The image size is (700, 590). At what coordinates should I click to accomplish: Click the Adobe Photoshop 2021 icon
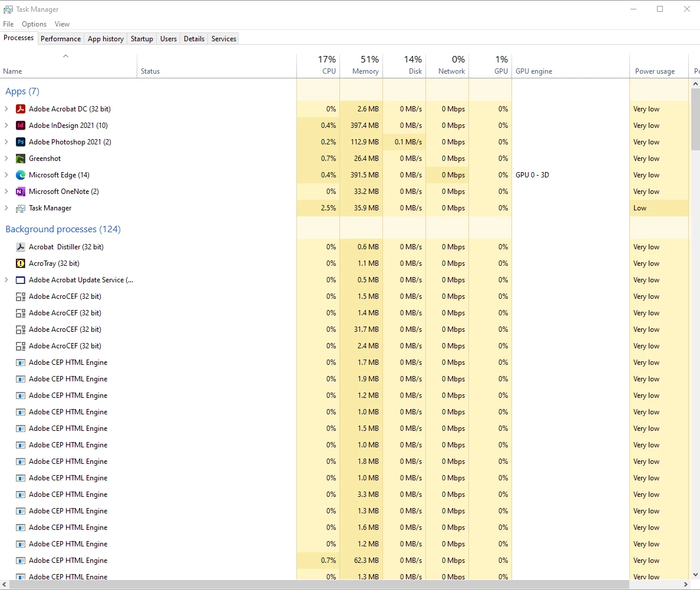click(x=21, y=142)
